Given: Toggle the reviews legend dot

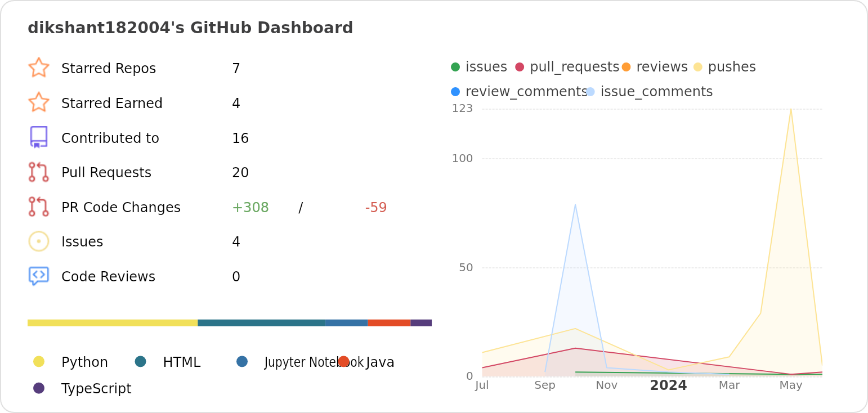Looking at the screenshot, I should pyautogui.click(x=626, y=67).
